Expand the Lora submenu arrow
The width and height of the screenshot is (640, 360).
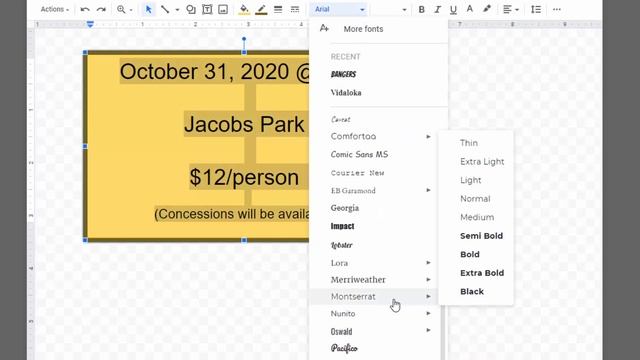pyautogui.click(x=428, y=262)
